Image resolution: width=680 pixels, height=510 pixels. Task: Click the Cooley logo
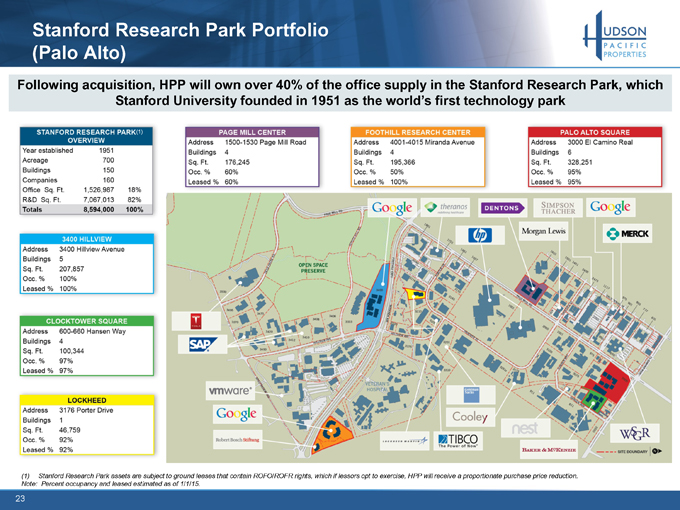[469, 415]
